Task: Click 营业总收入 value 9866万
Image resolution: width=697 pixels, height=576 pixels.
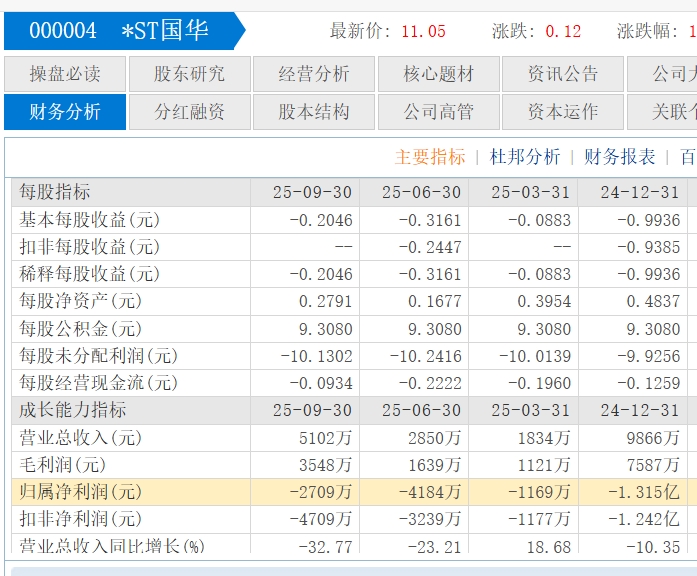Action: (x=653, y=438)
